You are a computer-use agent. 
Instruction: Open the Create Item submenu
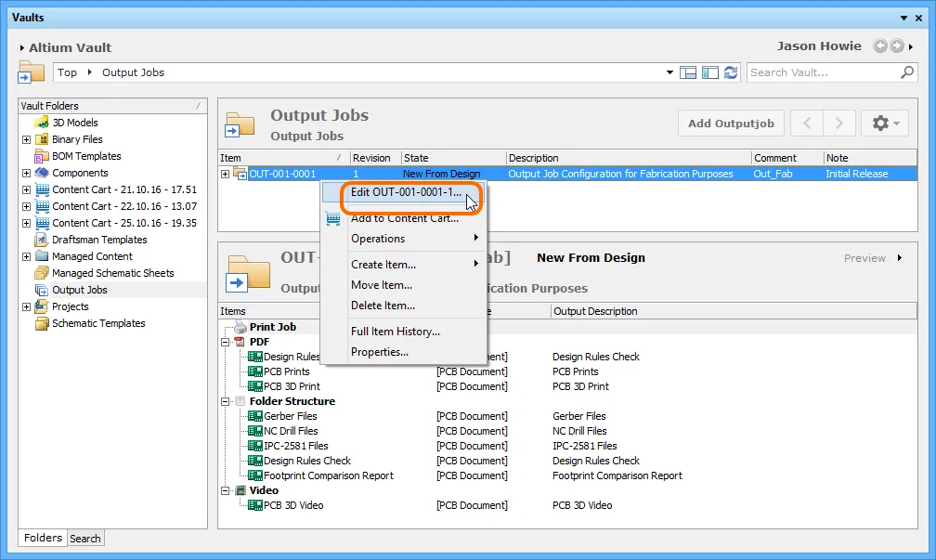[x=404, y=265]
